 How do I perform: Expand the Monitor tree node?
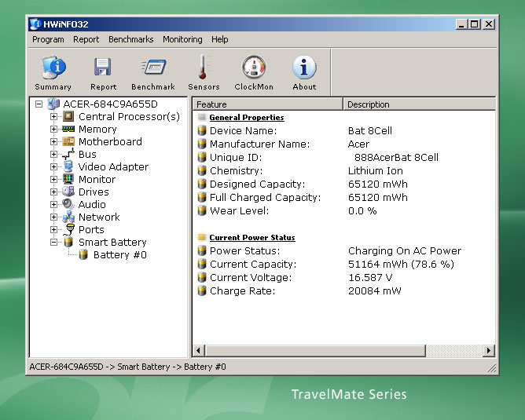tap(53, 179)
